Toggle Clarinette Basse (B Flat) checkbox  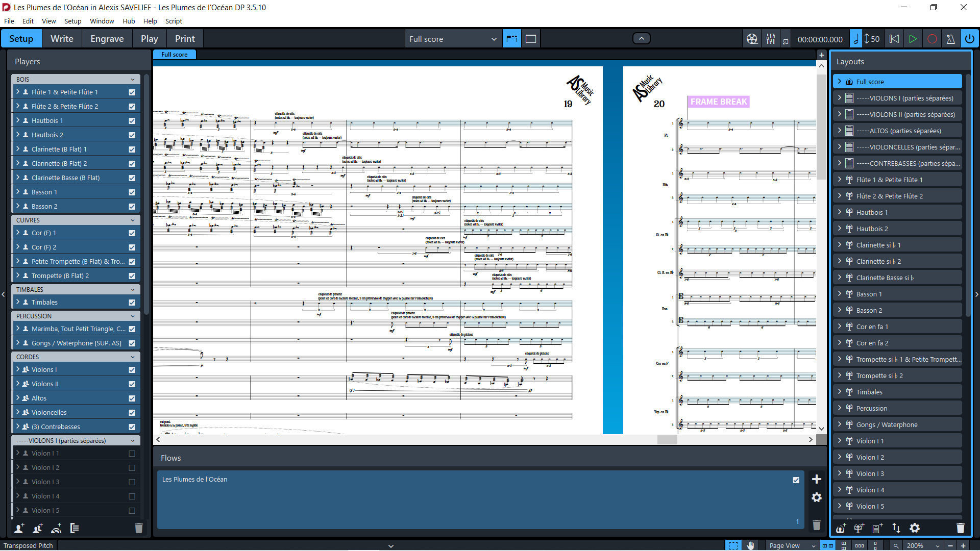pos(132,178)
